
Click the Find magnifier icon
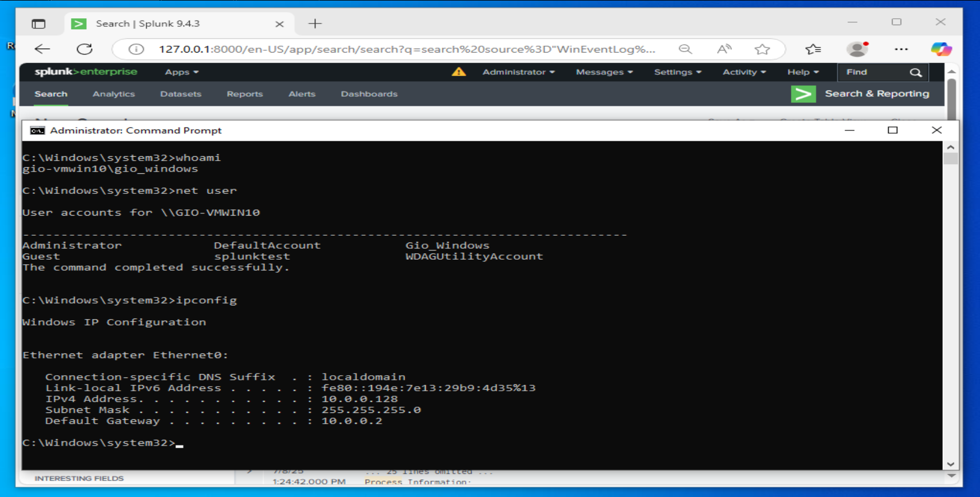point(915,73)
